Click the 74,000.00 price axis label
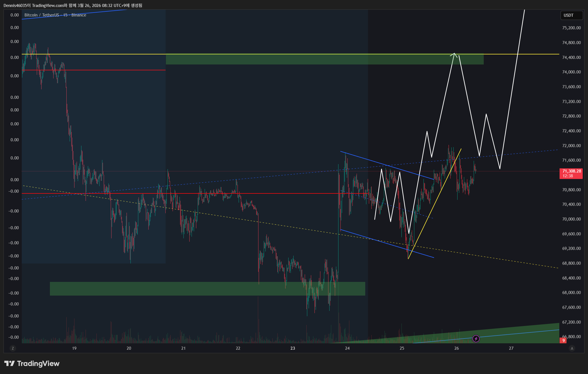 [571, 72]
